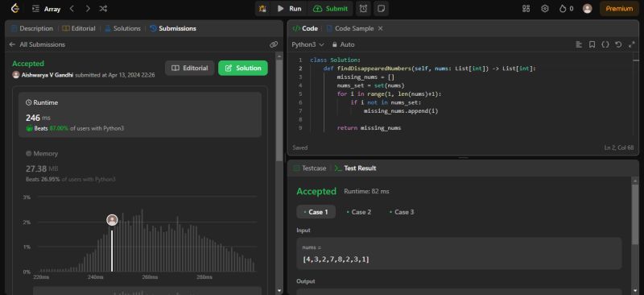Select the Runtime card

[x=139, y=114]
